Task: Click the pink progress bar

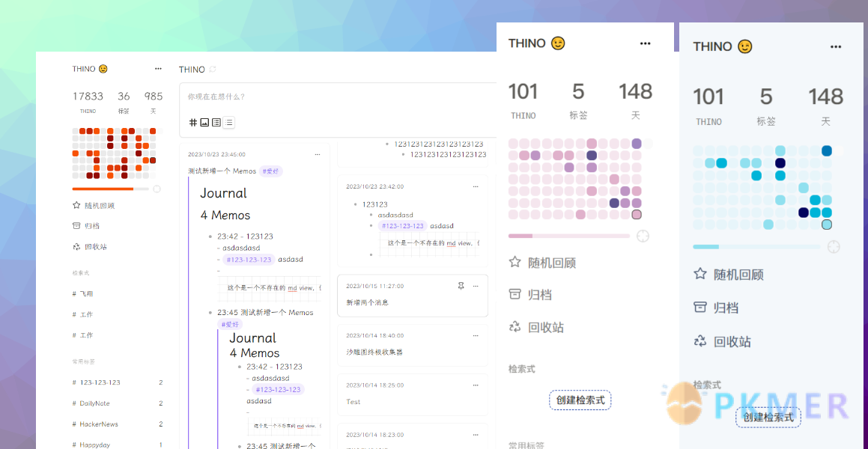Action: [569, 236]
